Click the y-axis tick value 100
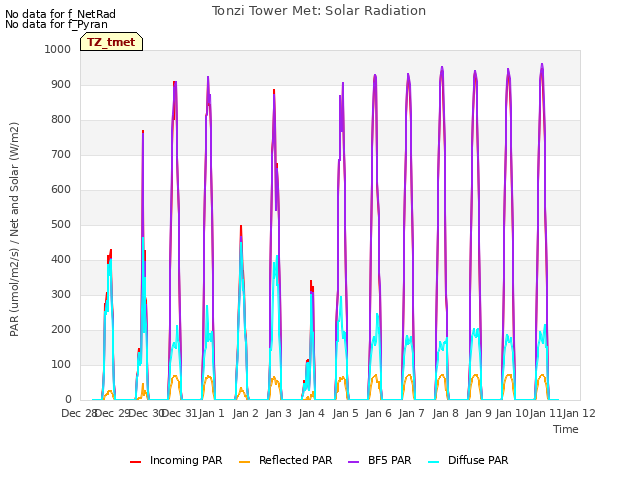 click(x=61, y=364)
